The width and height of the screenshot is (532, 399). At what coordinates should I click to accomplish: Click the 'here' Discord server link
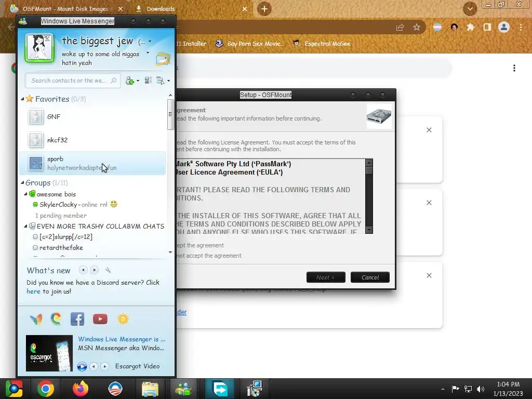click(33, 291)
